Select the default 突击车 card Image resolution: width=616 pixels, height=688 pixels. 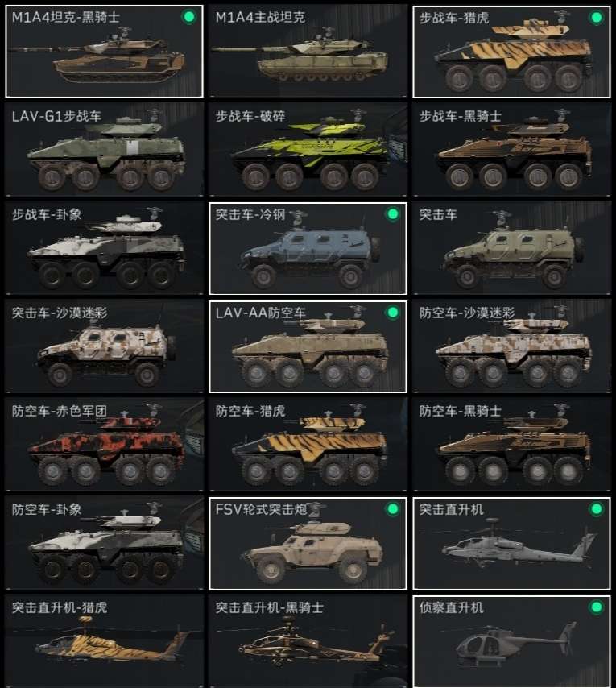click(x=511, y=248)
